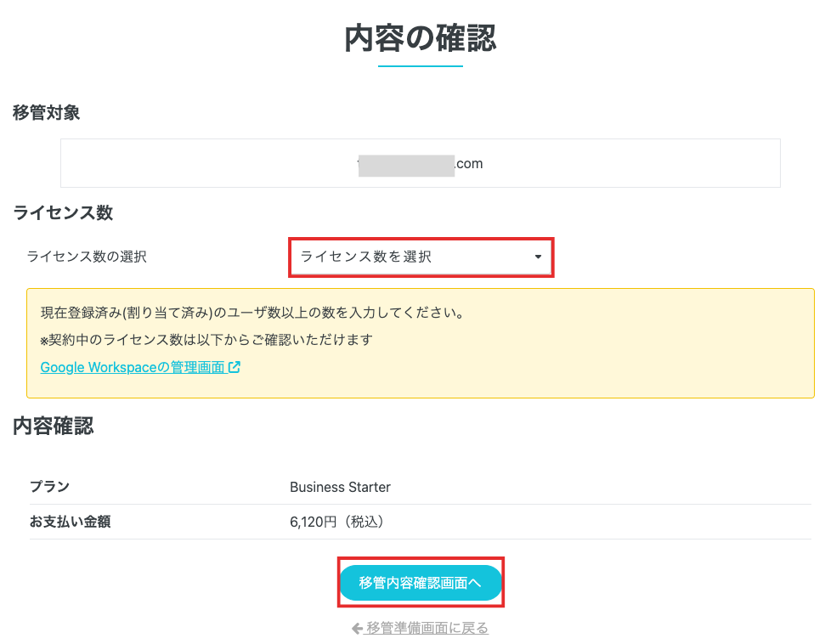This screenshot has height=644, width=825.
Task: Open the ライセンス数を選択 dropdown
Action: (421, 257)
